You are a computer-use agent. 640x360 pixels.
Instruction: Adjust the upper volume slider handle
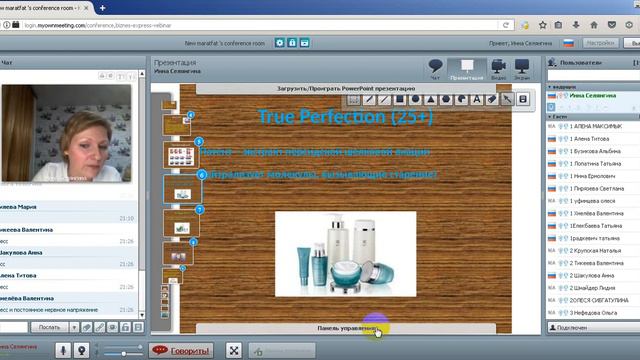140,347
